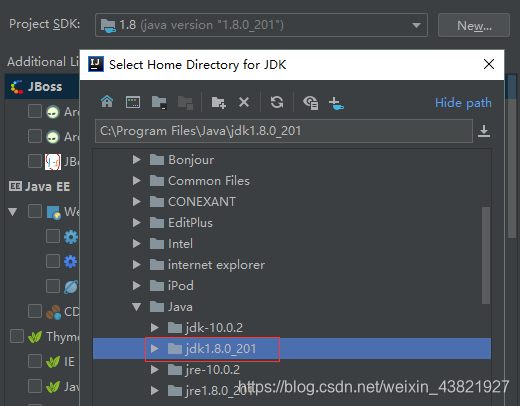Check the JBoss item checkbox with red icon
This screenshot has width=520, height=406.
click(x=35, y=161)
